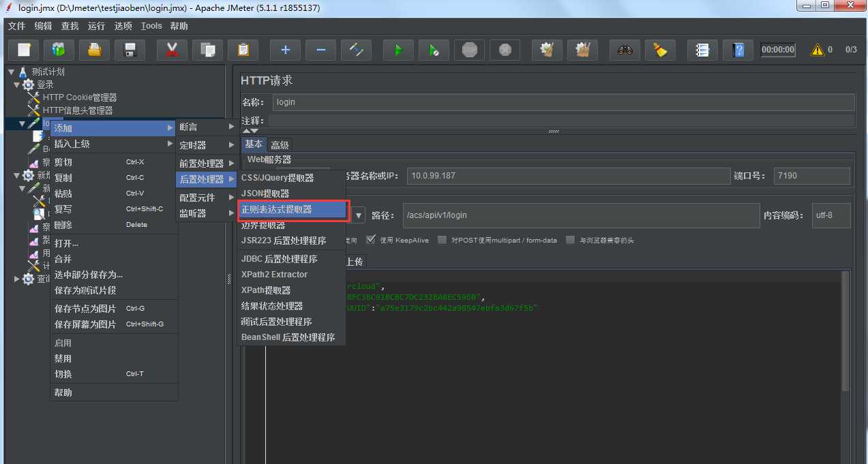Click the plus Expand All toolbar icon
The height and width of the screenshot is (464, 868).
[x=285, y=50]
